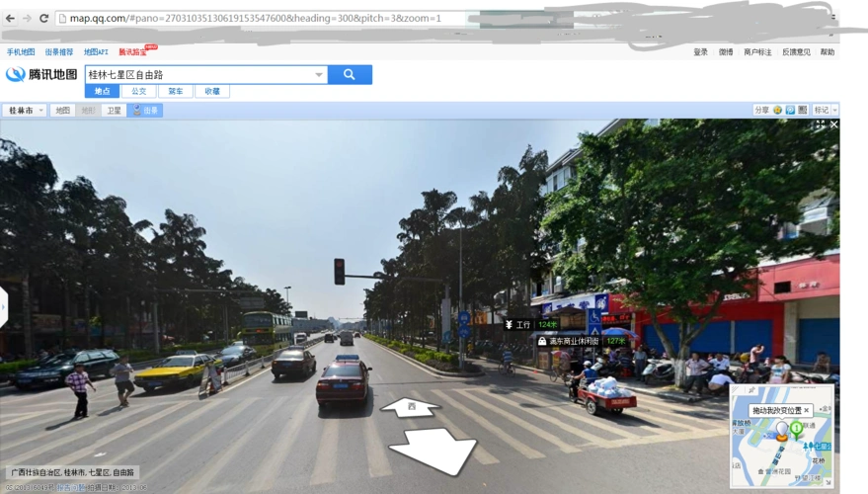Click the 登录 login link

[700, 52]
